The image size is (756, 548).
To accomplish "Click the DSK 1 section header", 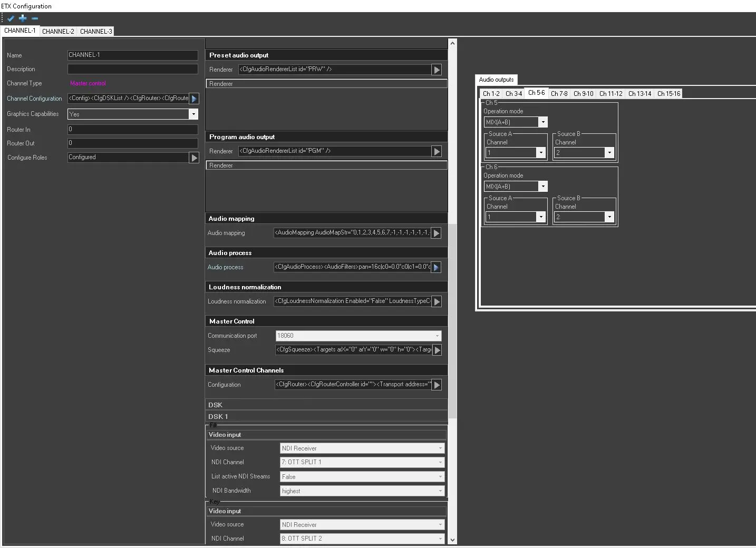I will [x=218, y=416].
